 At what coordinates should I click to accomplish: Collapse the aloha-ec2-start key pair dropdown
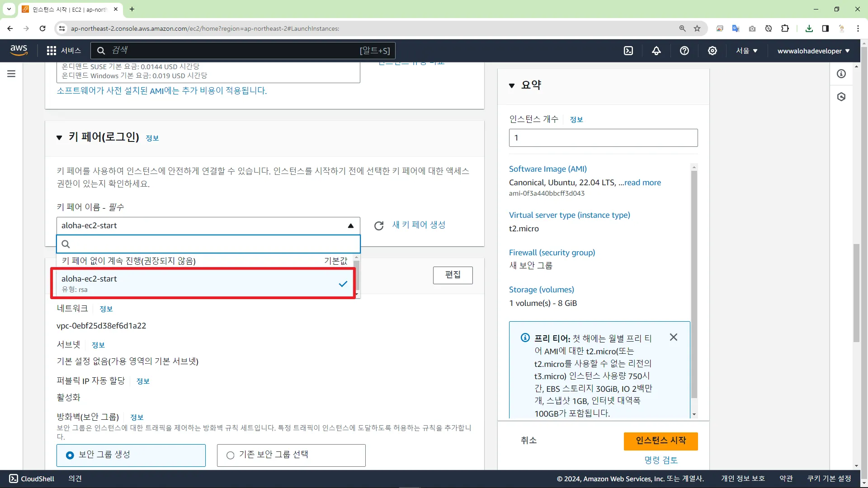coord(350,225)
